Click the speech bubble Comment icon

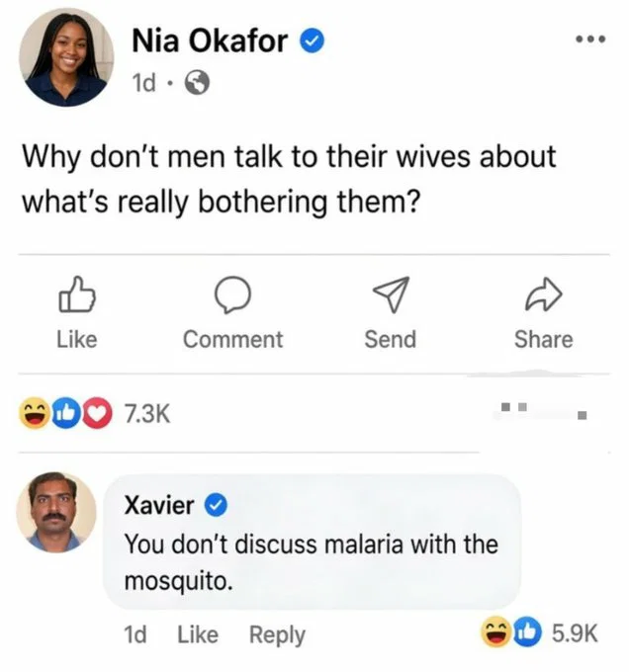(232, 294)
